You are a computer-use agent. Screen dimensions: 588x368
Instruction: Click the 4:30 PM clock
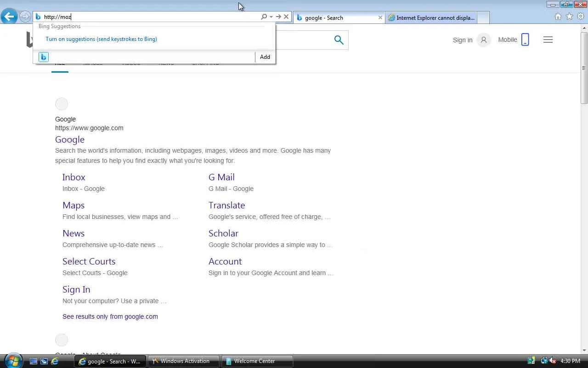tap(570, 361)
